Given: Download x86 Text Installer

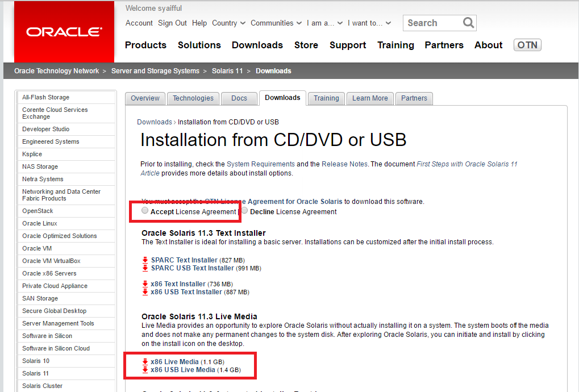Looking at the screenshot, I should pos(178,284).
